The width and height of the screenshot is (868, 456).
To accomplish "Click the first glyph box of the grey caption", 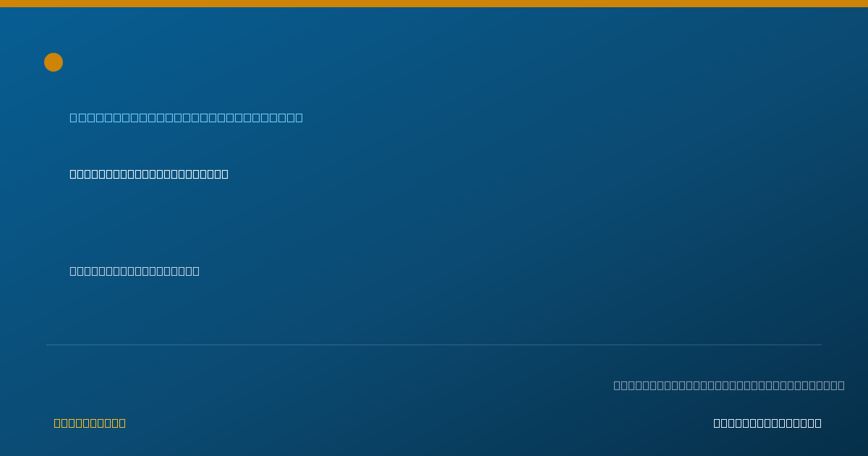I will [617, 385].
